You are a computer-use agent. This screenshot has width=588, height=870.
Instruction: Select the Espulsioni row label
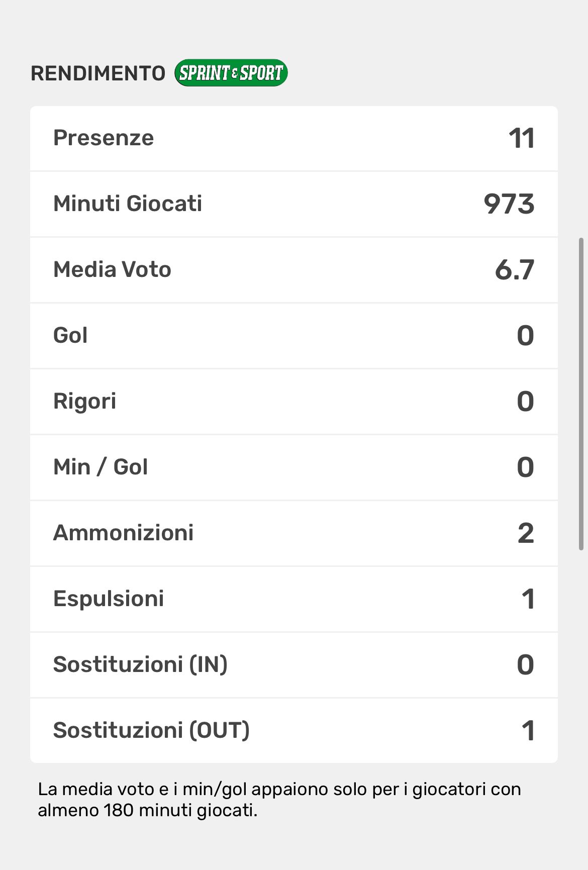109,599
